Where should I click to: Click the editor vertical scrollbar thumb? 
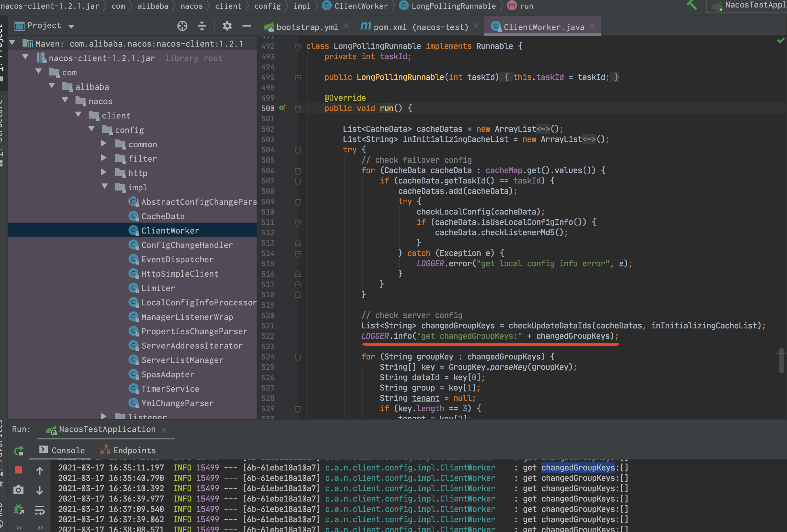tap(782, 361)
